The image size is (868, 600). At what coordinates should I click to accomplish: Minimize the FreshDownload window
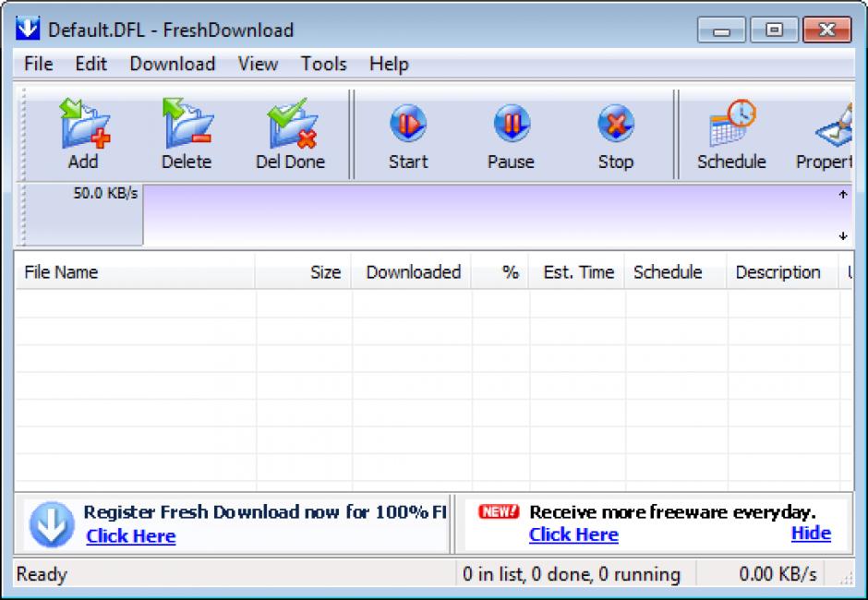click(x=721, y=30)
